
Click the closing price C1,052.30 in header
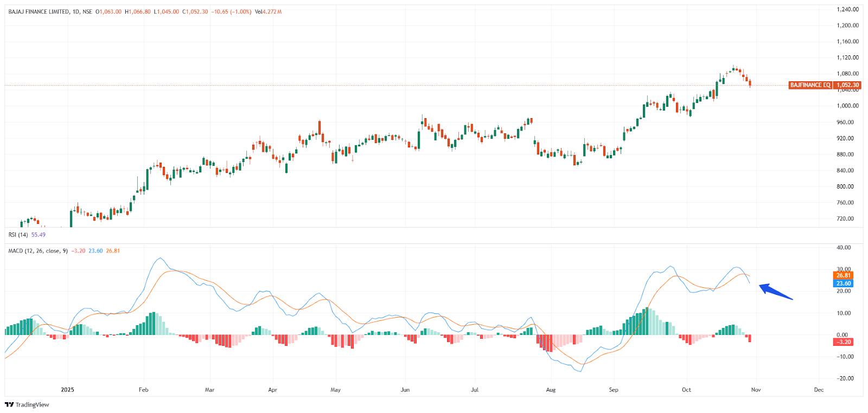click(195, 12)
